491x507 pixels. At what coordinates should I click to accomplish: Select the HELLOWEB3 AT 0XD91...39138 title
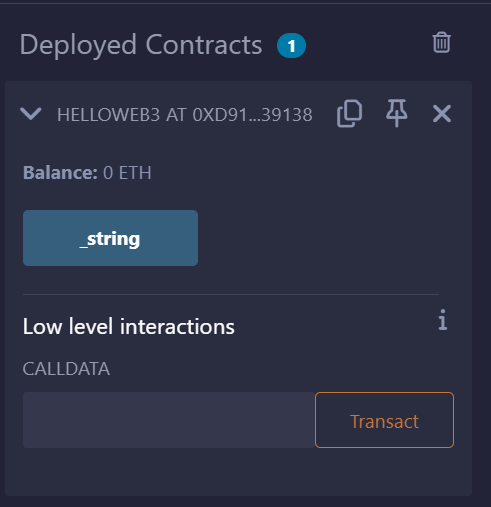[185, 115]
